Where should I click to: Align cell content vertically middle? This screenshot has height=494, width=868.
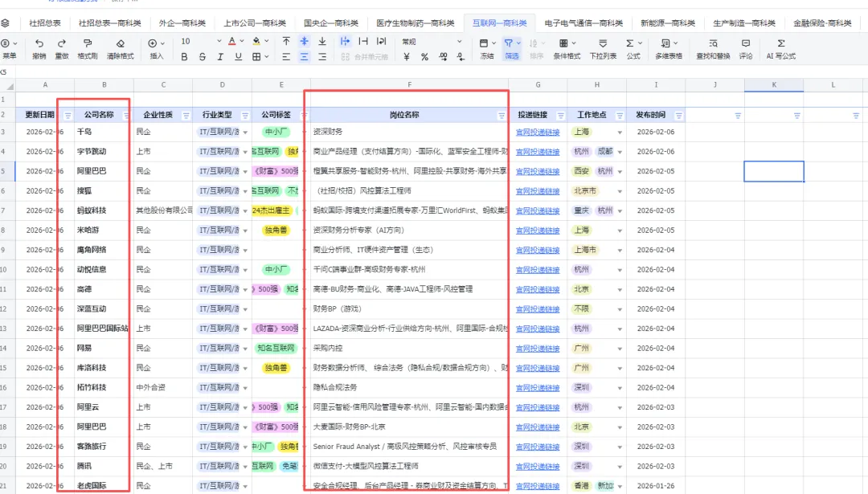tap(304, 42)
